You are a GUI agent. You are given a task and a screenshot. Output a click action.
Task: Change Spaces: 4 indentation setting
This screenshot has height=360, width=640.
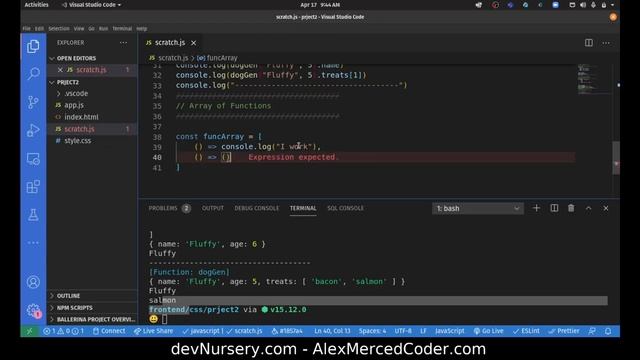click(372, 331)
